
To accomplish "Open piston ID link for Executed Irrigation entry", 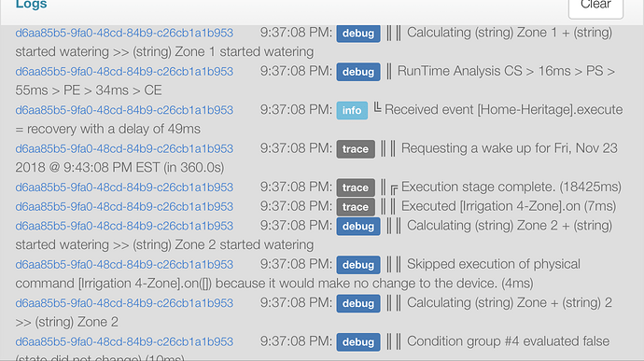I will pos(124,206).
